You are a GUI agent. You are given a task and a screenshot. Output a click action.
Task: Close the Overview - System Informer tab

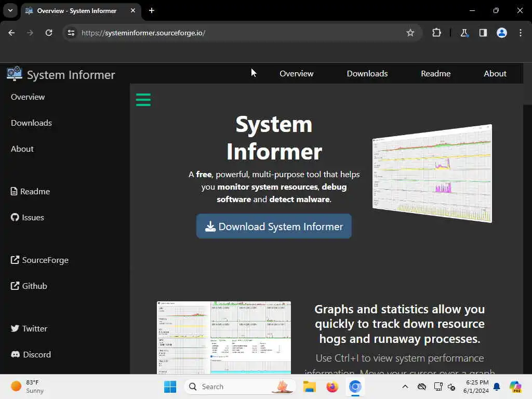point(133,10)
